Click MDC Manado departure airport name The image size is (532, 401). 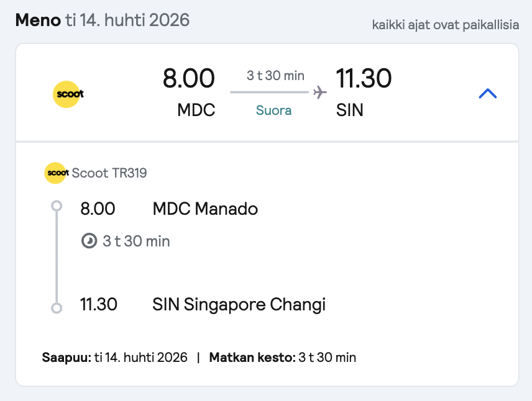205,209
